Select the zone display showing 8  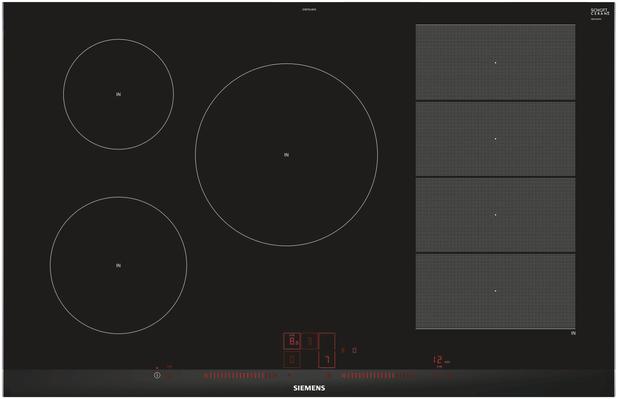point(292,341)
